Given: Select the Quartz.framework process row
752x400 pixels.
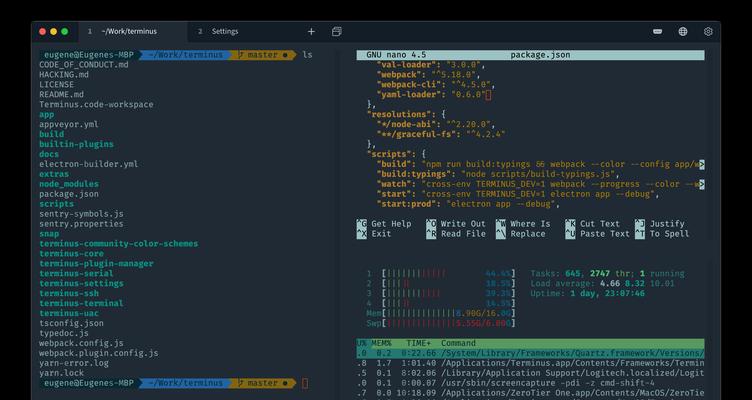Looking at the screenshot, I should (x=530, y=353).
